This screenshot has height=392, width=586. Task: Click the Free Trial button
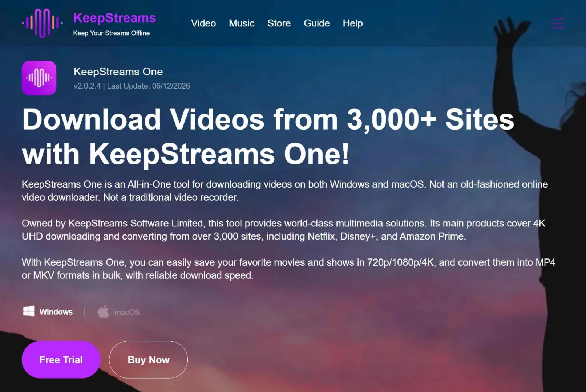[x=61, y=359]
